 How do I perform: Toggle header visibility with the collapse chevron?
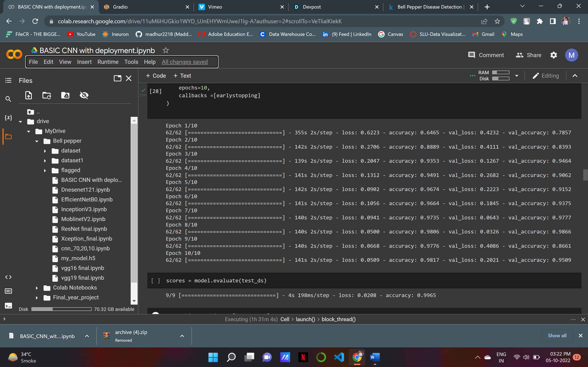(x=575, y=76)
